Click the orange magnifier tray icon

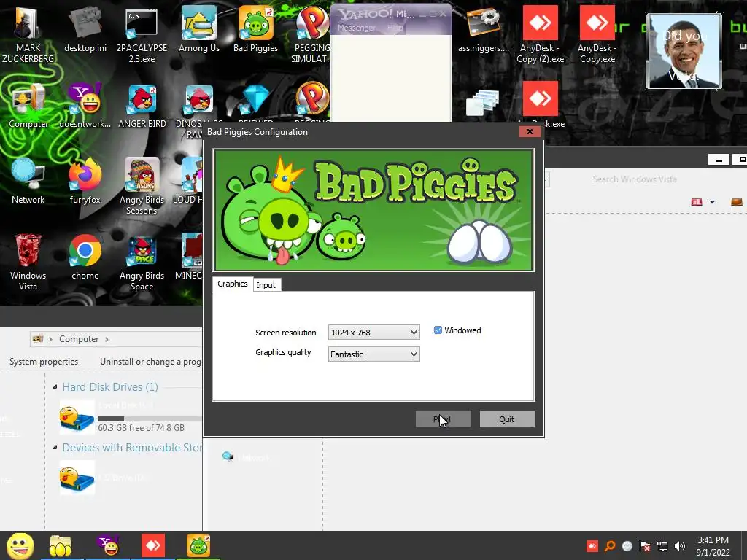tap(609, 546)
